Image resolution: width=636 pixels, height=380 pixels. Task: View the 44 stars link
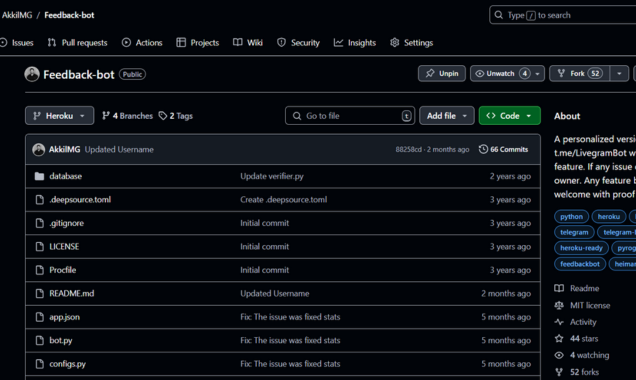tap(576, 339)
